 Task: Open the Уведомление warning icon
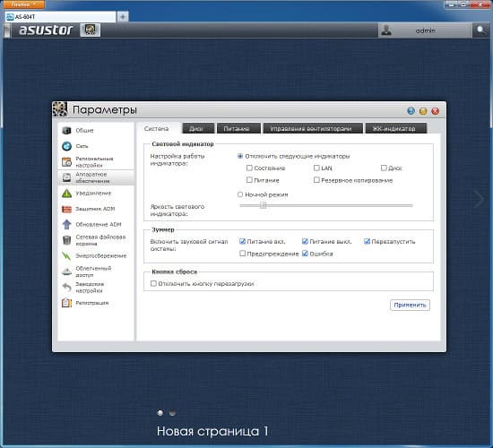pos(66,194)
